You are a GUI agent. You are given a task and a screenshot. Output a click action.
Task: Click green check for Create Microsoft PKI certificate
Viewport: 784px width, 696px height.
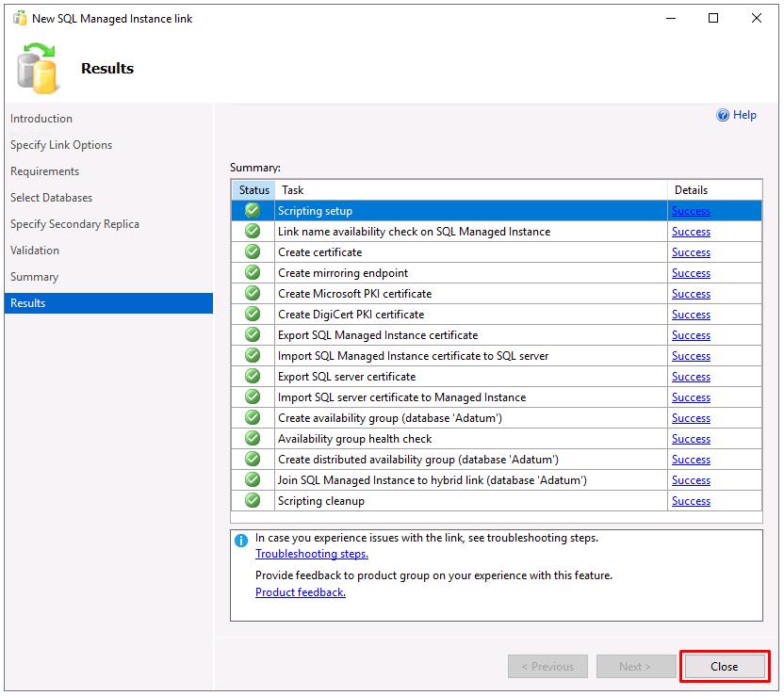(253, 293)
